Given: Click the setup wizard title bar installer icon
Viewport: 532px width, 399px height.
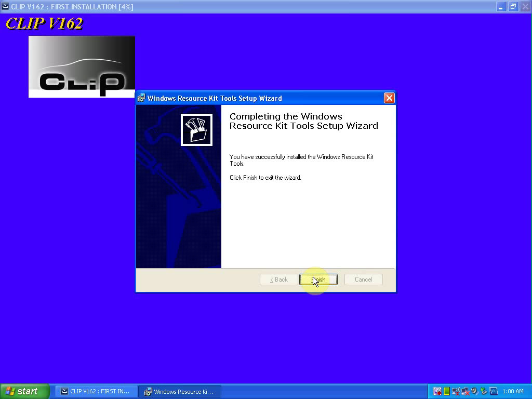Looking at the screenshot, I should point(141,98).
